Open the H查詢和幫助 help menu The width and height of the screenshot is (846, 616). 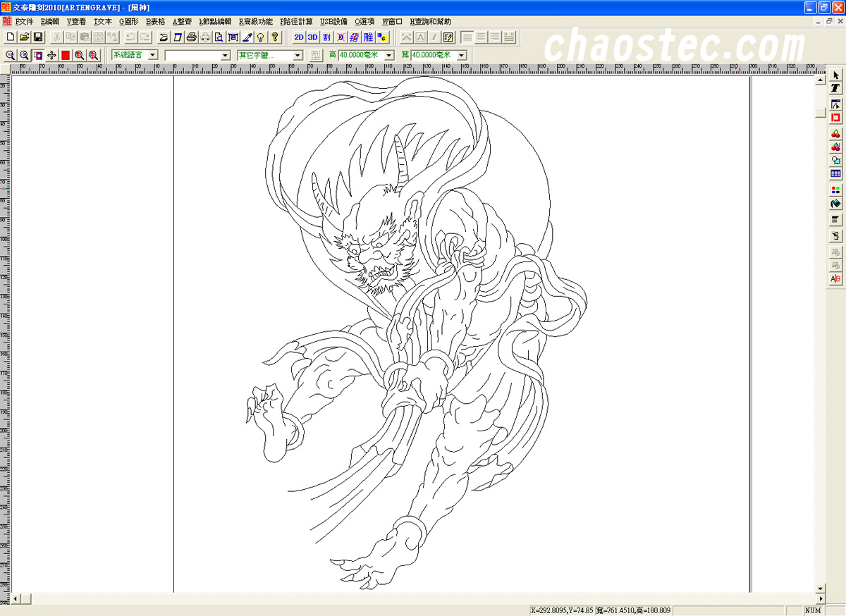click(x=431, y=22)
